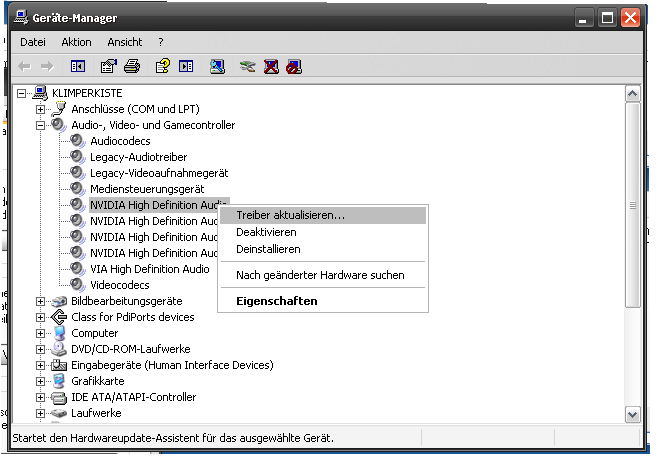Select the Laufwerke tree label

[x=96, y=413]
